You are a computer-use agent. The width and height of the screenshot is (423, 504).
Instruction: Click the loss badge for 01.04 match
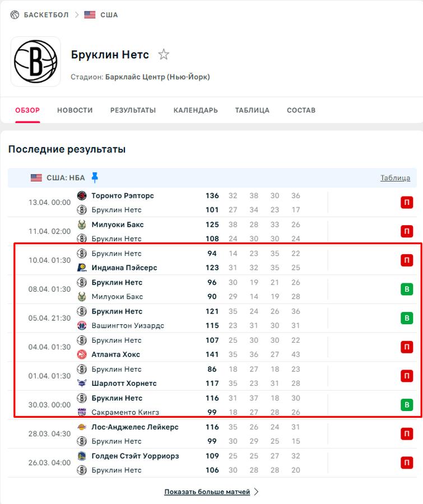pyautogui.click(x=407, y=376)
